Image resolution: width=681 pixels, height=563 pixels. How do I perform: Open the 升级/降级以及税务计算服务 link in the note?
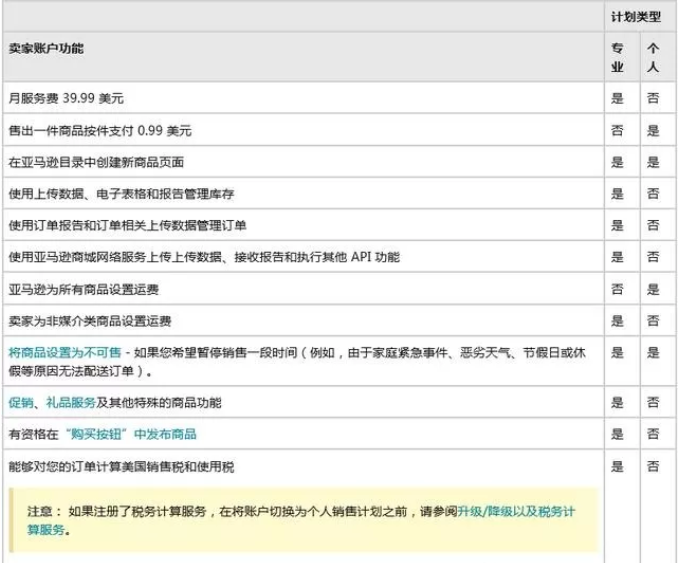[x=301, y=520]
